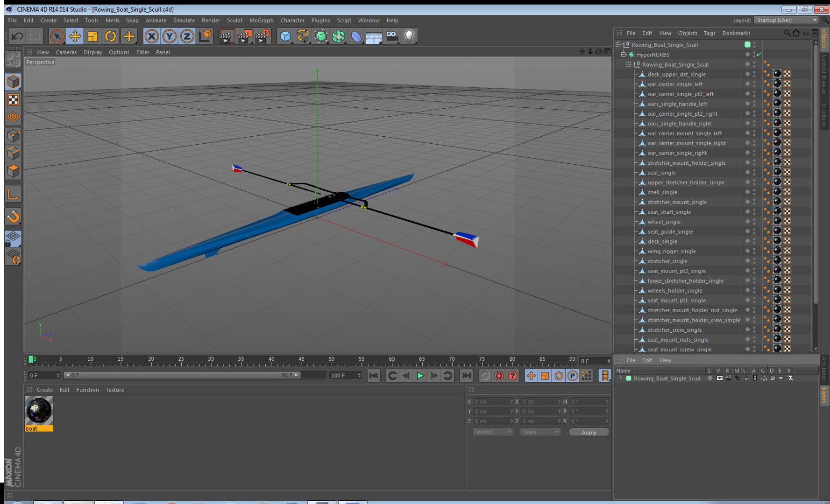
Task: Toggle X axis lock
Action: 151,36
